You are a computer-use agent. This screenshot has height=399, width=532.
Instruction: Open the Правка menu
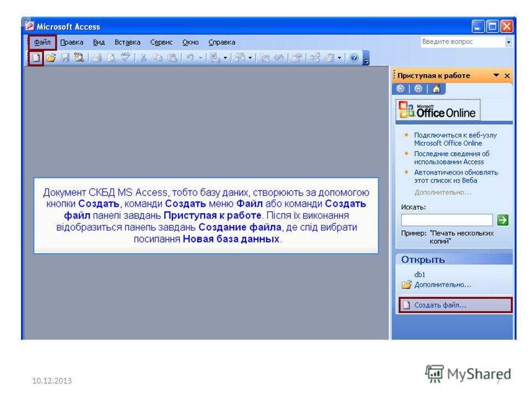click(71, 43)
